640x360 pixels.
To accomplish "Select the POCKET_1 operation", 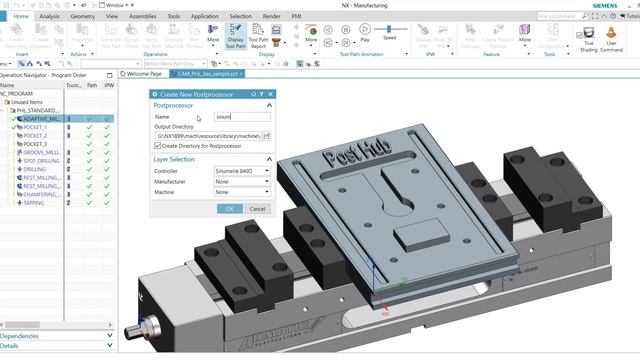I will (35, 127).
